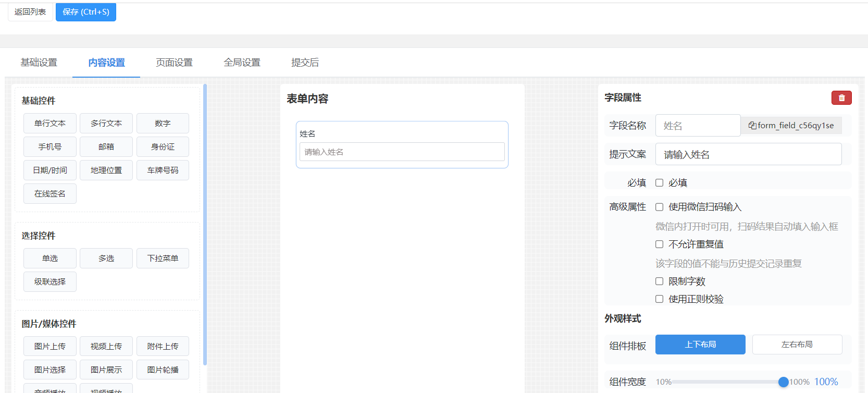This screenshot has height=393, width=868.
Task: Click the 组件宽度 slider handle
Action: [x=783, y=382]
